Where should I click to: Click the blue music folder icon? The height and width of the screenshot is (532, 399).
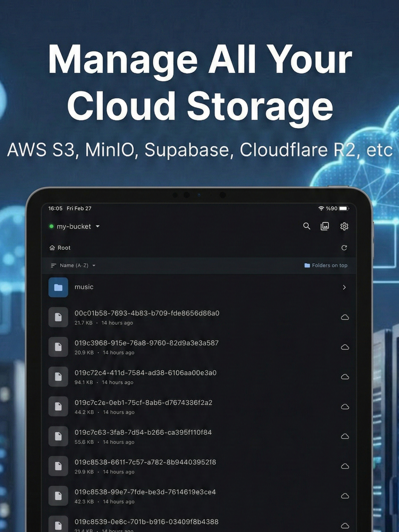point(58,287)
